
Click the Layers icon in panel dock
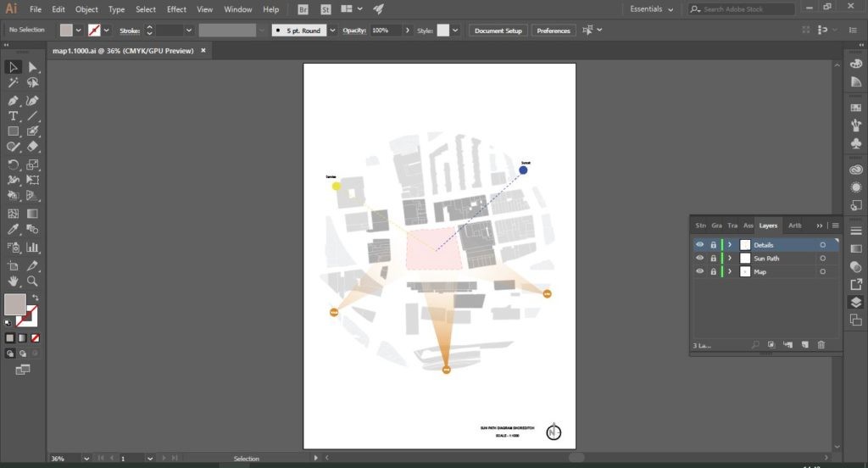pyautogui.click(x=856, y=303)
